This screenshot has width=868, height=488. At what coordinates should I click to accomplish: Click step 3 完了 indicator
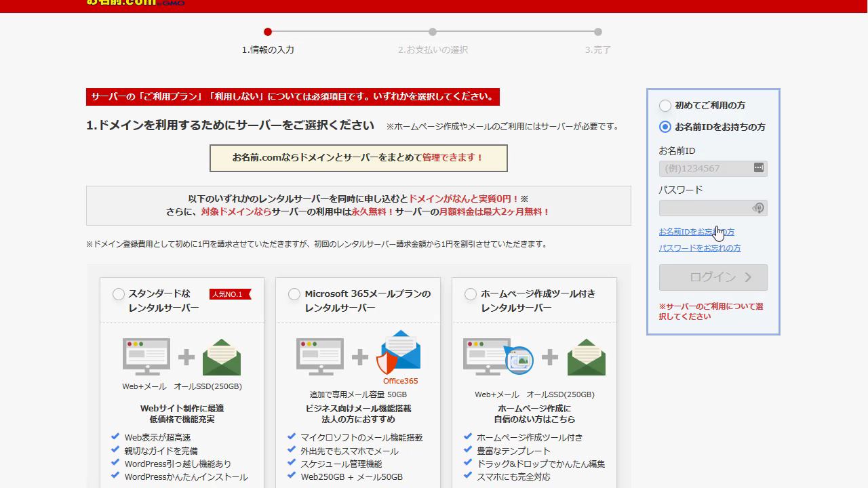pyautogui.click(x=597, y=32)
